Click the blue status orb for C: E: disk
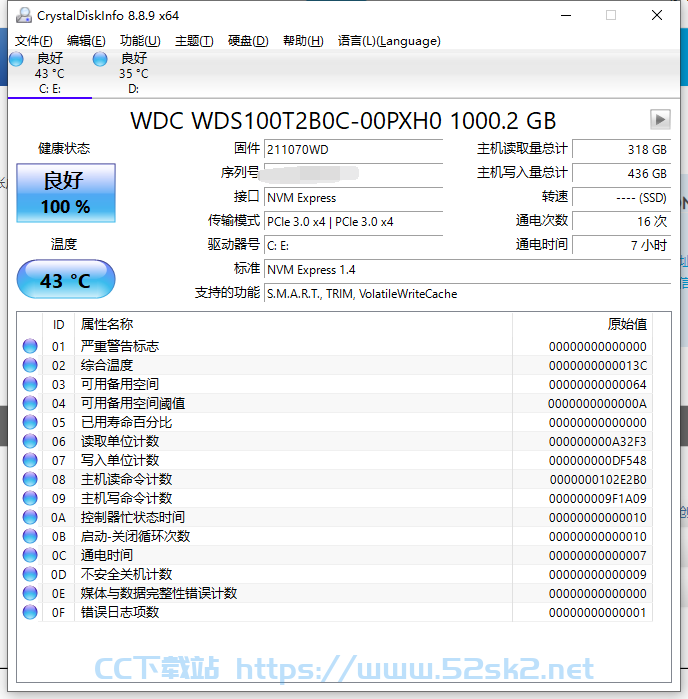This screenshot has height=699, width=688. 16,59
